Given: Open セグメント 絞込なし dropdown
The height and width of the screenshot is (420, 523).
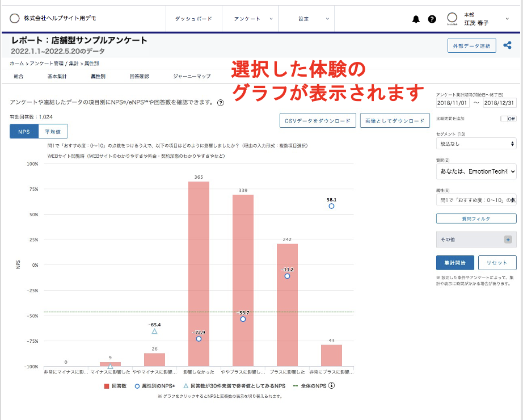Looking at the screenshot, I should (x=476, y=144).
